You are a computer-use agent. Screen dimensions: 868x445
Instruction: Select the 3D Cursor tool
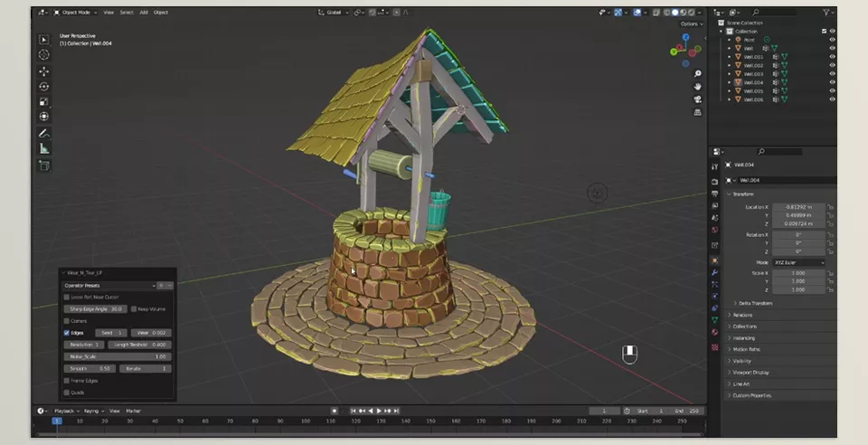(x=43, y=54)
